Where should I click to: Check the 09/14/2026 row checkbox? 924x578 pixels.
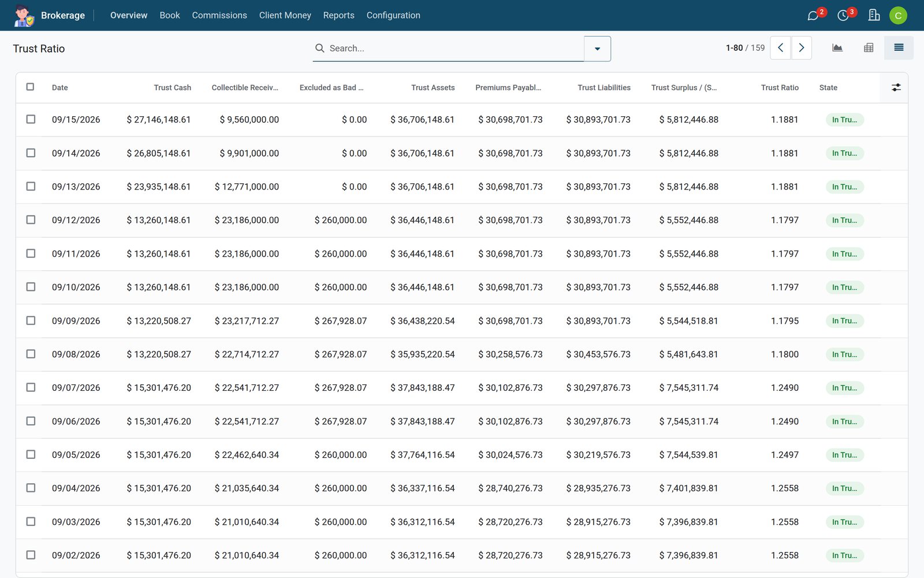tap(31, 153)
